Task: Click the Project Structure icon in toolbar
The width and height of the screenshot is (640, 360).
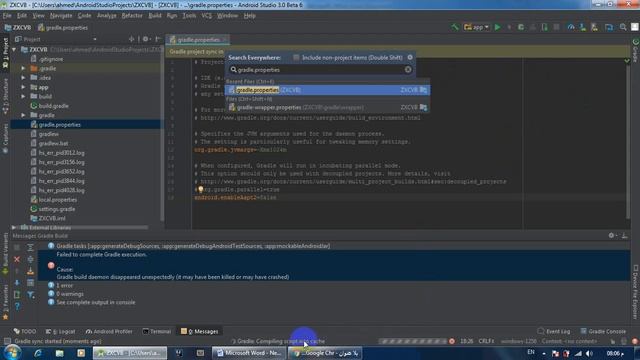Action: click(609, 27)
